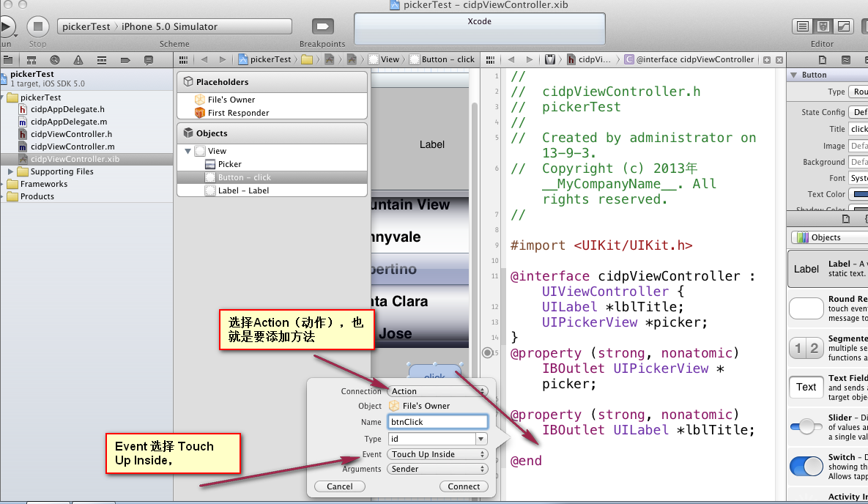Select the Products folder
Screen dimensions: 868x504
(37, 196)
